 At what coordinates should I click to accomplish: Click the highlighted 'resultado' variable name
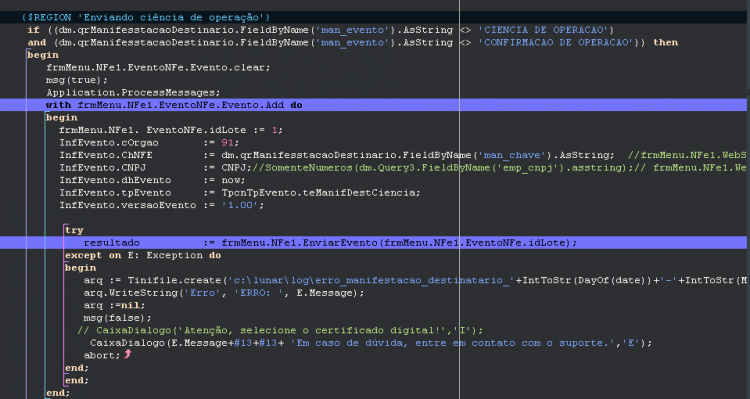111,243
